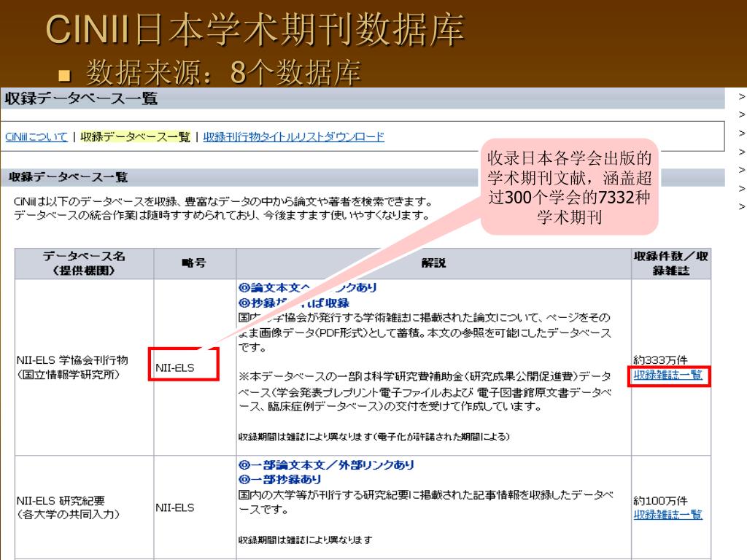Select NII-ELS 研究紀要 database name cell
Viewport: 747px width, 560px height.
(x=84, y=507)
